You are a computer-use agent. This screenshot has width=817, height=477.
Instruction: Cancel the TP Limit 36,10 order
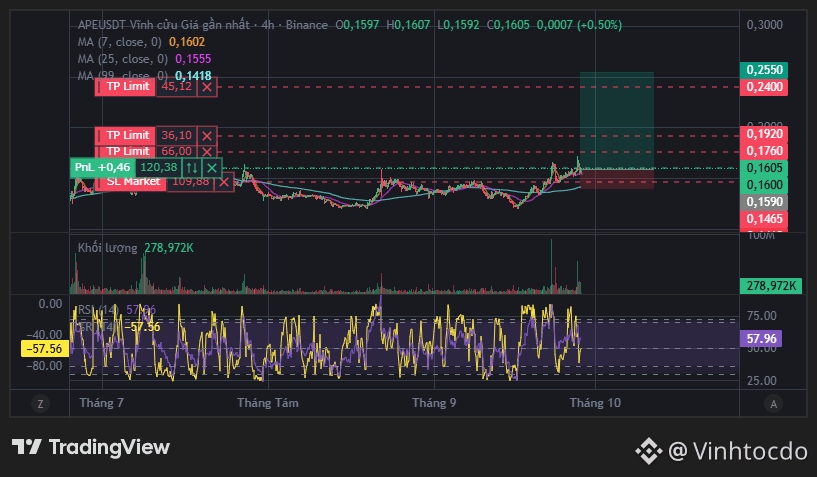pyautogui.click(x=207, y=136)
